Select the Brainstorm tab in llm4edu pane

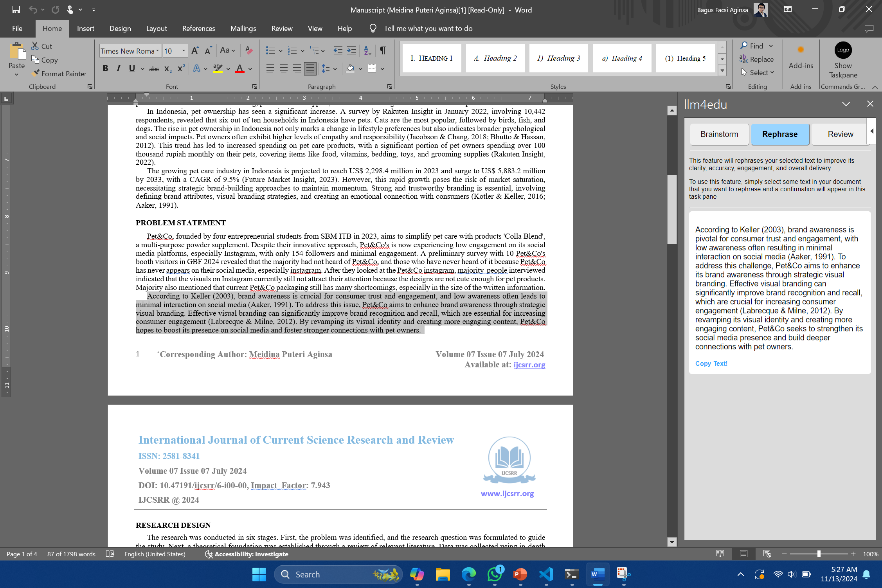tap(719, 134)
